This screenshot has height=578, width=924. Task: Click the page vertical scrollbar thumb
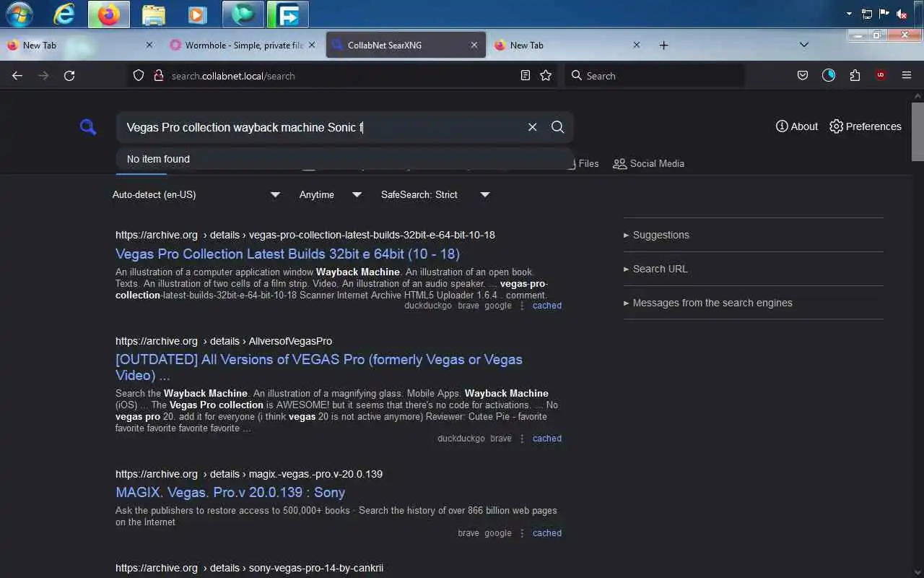pyautogui.click(x=918, y=131)
